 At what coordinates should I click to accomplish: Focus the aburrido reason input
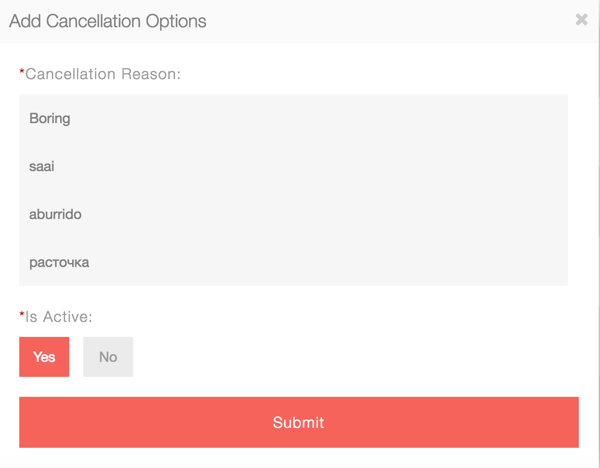click(293, 215)
